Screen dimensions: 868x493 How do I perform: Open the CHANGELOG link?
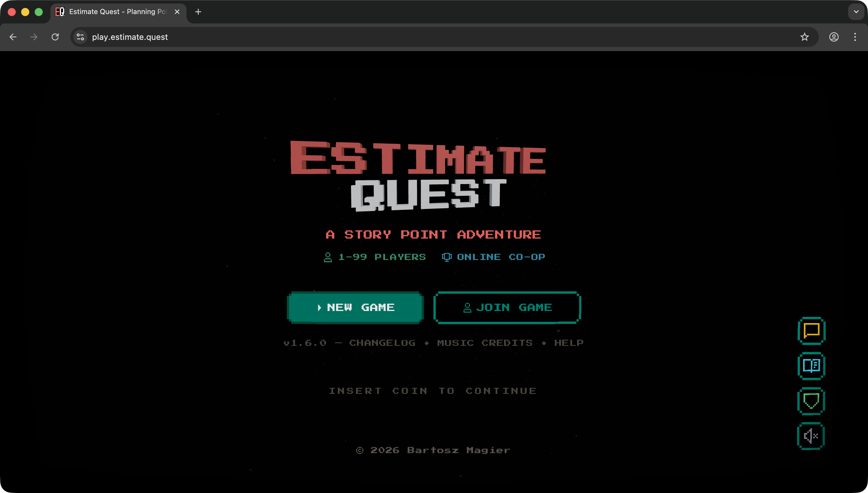(382, 343)
